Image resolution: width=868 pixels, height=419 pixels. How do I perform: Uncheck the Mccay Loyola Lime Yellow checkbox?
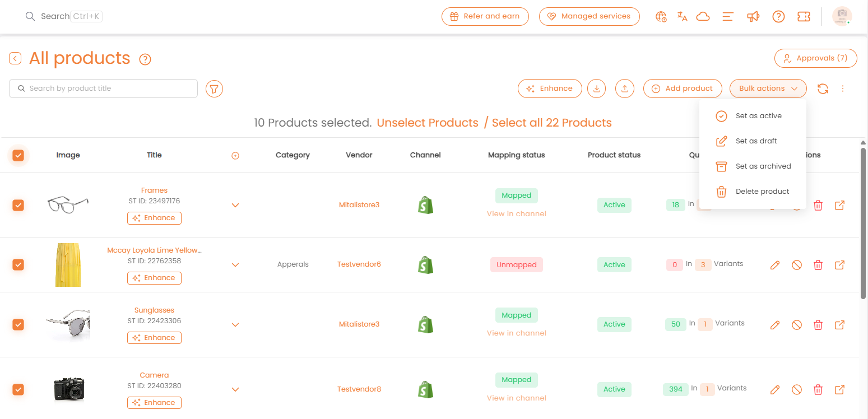(18, 264)
